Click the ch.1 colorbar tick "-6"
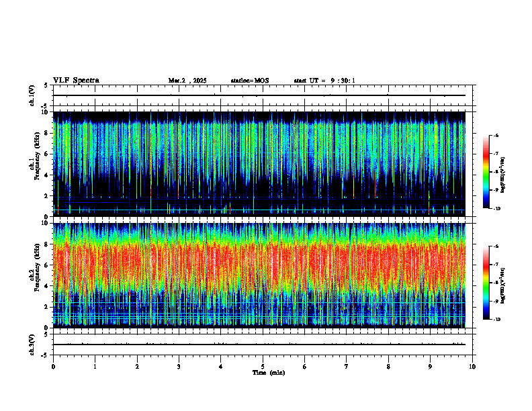532x411 pixels. point(496,135)
